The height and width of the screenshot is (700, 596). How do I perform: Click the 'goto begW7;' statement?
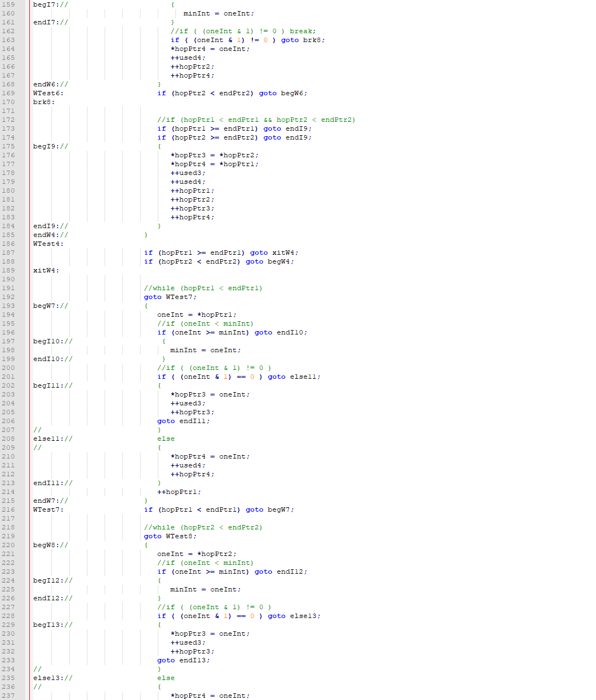pyautogui.click(x=270, y=509)
